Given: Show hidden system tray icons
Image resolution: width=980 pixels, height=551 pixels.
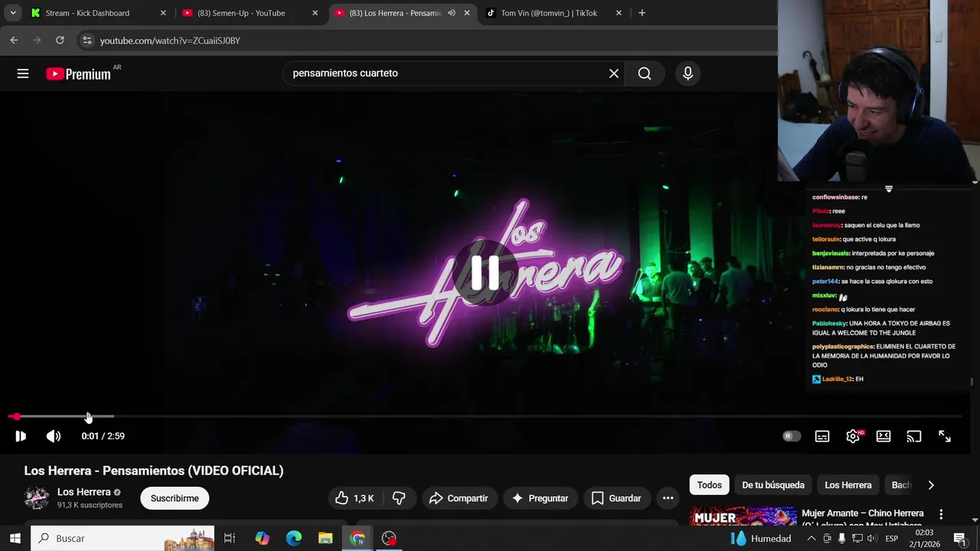Looking at the screenshot, I should tap(812, 539).
